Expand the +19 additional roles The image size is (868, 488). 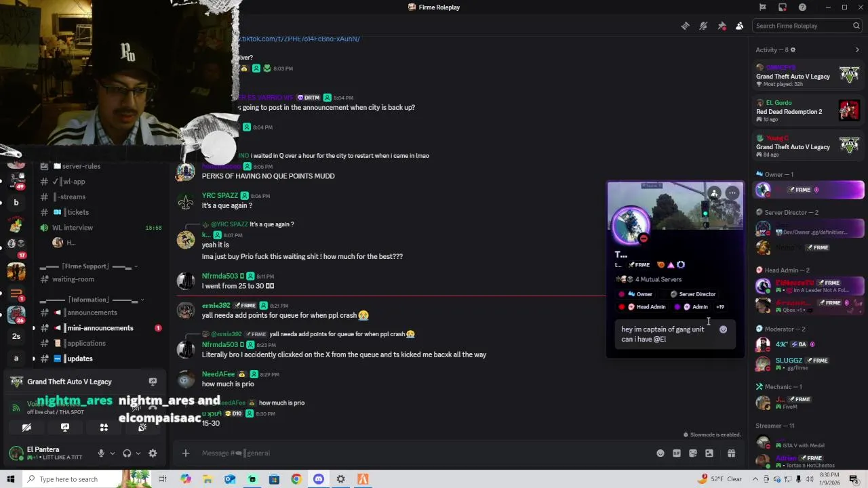[x=720, y=307]
